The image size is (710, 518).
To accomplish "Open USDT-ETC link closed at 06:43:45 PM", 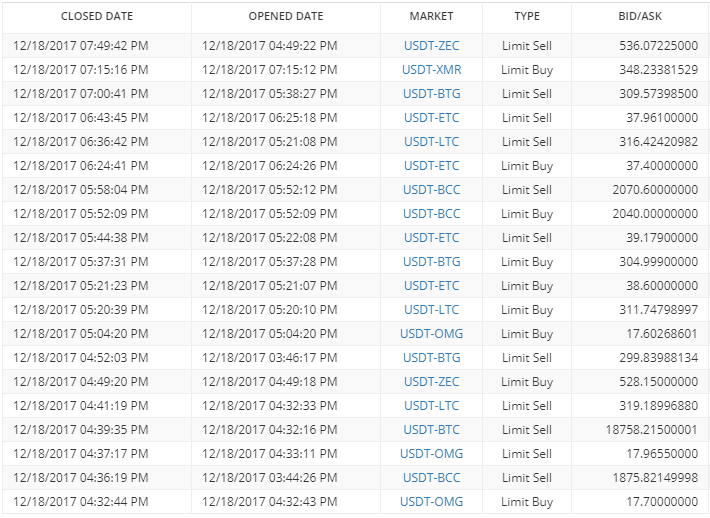I will point(432,118).
